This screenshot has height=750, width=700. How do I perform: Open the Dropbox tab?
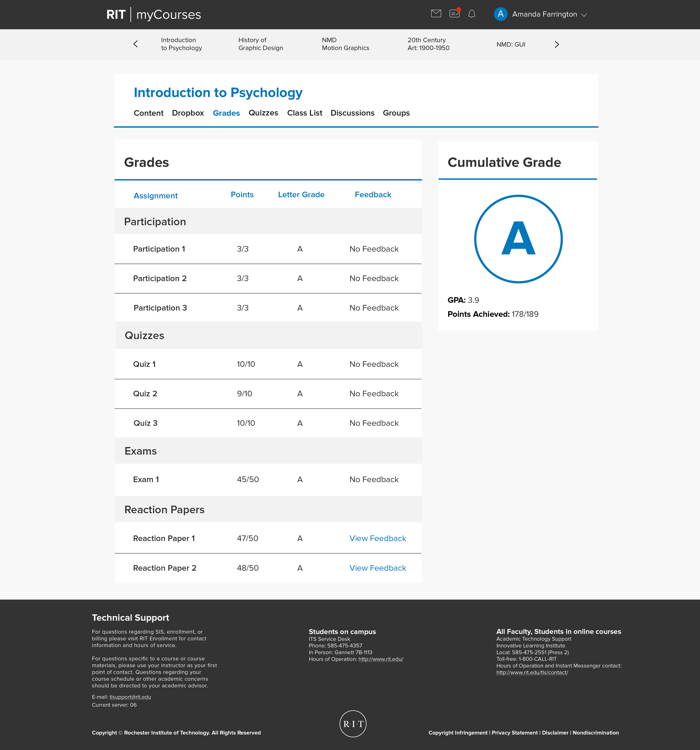[x=188, y=113]
